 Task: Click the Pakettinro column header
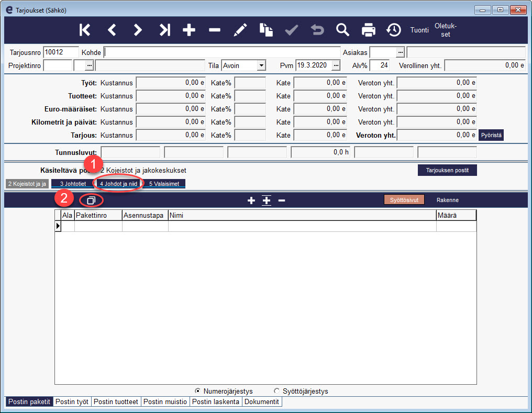(x=98, y=215)
